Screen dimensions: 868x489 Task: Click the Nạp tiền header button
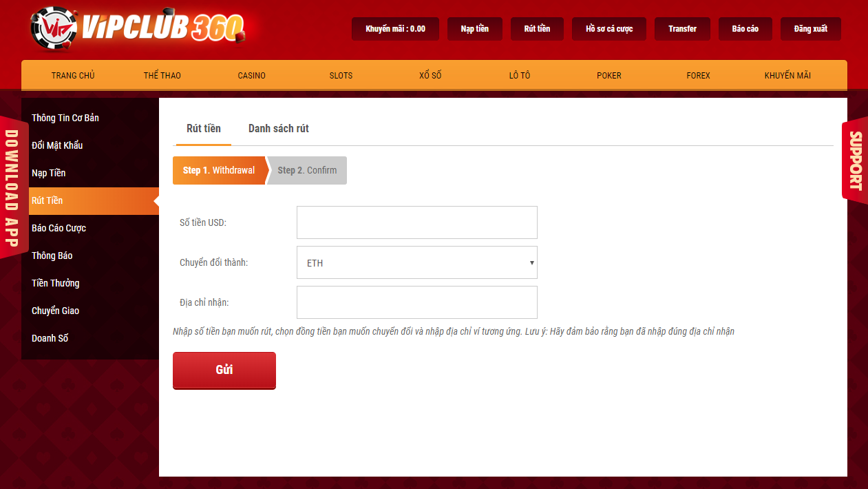[x=475, y=29]
